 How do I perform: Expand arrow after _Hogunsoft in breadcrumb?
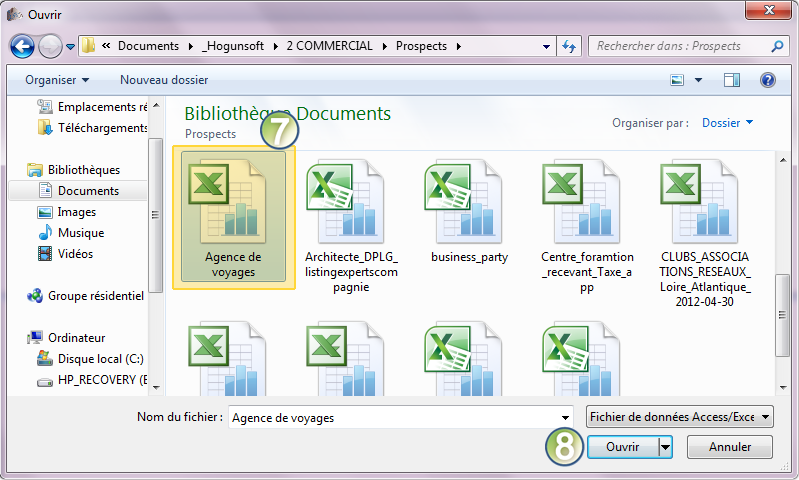point(276,46)
